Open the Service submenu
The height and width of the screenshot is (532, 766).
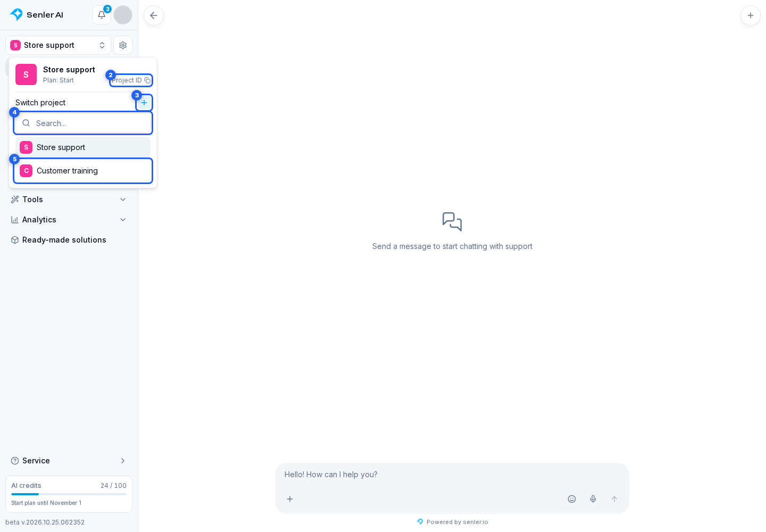[69, 461]
